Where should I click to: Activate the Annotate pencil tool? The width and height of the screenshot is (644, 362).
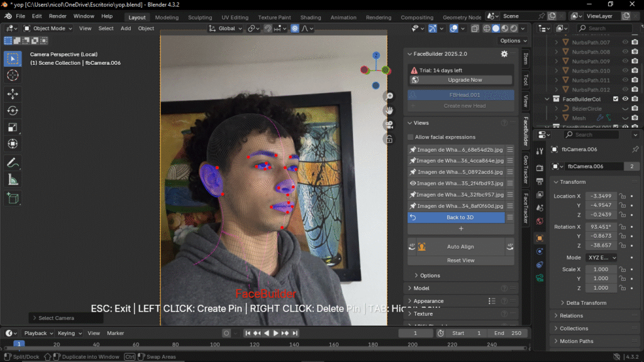(x=13, y=162)
